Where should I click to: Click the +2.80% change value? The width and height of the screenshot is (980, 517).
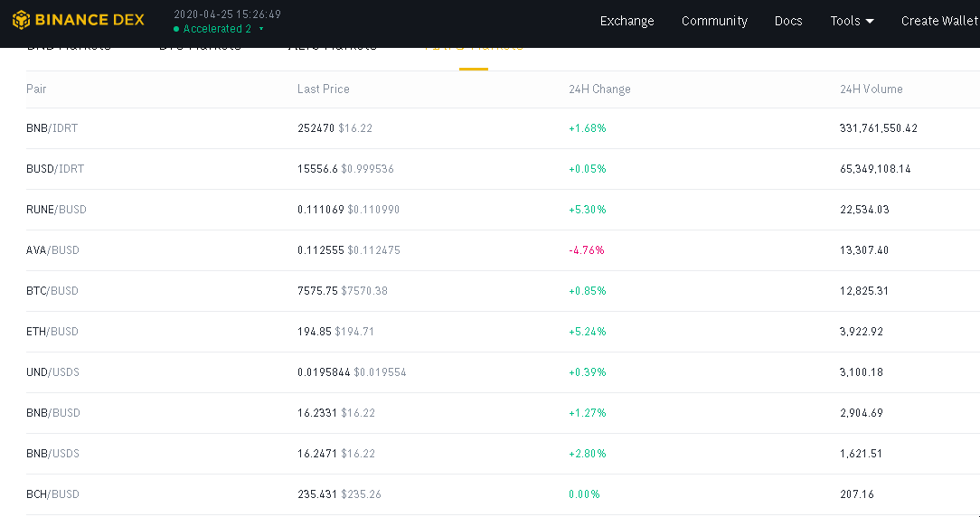pos(588,453)
